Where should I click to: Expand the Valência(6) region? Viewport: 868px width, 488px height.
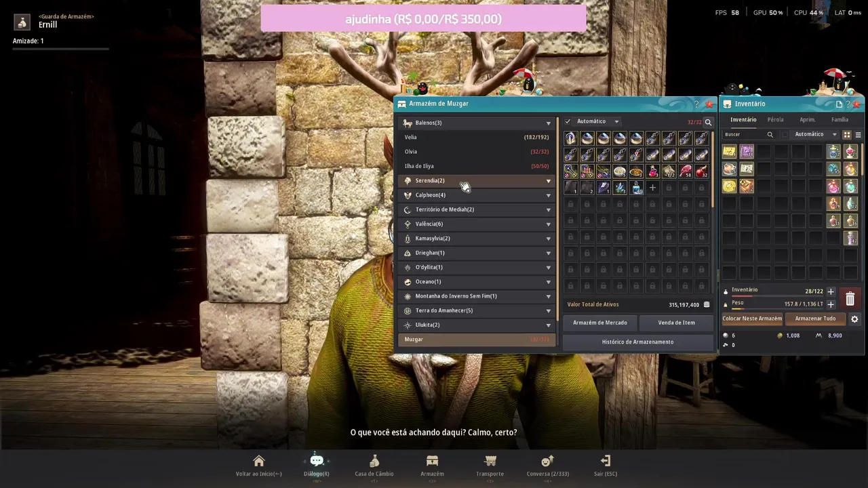(x=477, y=224)
